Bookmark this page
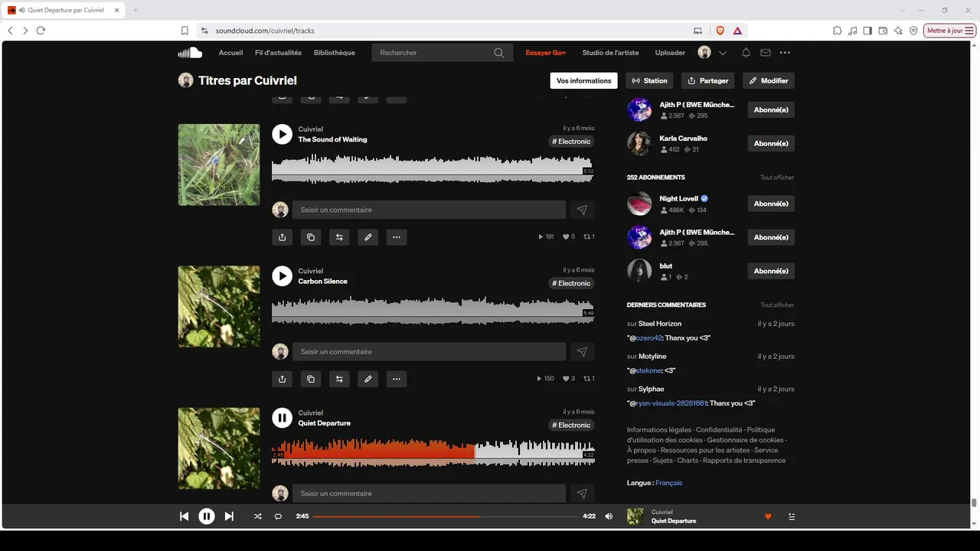Image resolution: width=980 pixels, height=551 pixels. click(185, 31)
